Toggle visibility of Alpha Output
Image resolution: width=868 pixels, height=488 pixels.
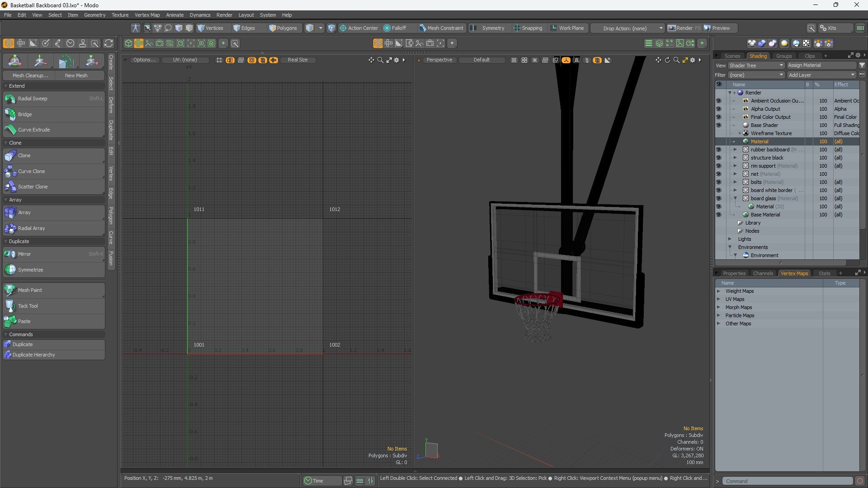[719, 109]
